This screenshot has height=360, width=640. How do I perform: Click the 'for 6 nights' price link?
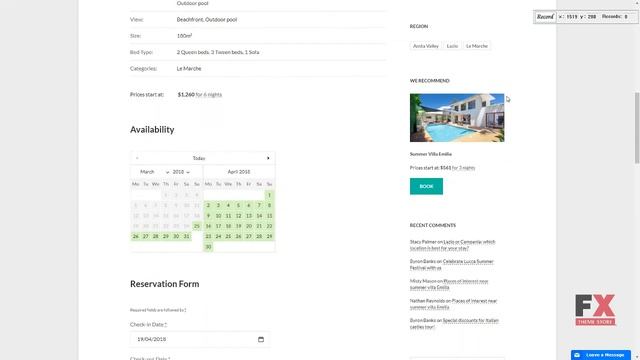tap(209, 95)
